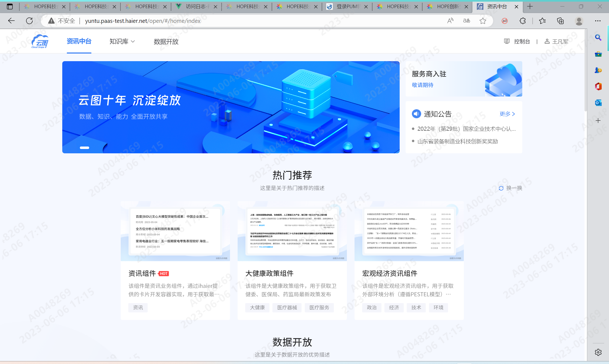This screenshot has width=609, height=364.
Task: Click the Edge sidebar search icon
Action: point(598,38)
